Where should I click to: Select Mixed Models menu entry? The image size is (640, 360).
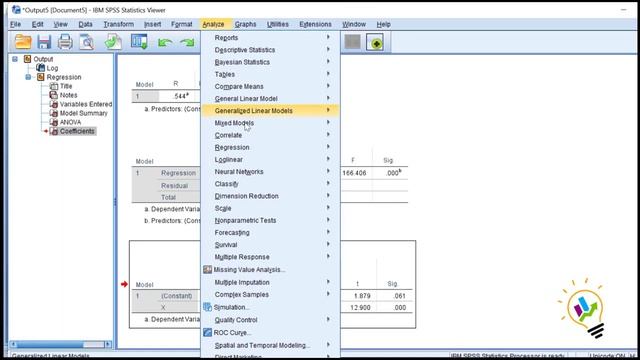click(270, 123)
